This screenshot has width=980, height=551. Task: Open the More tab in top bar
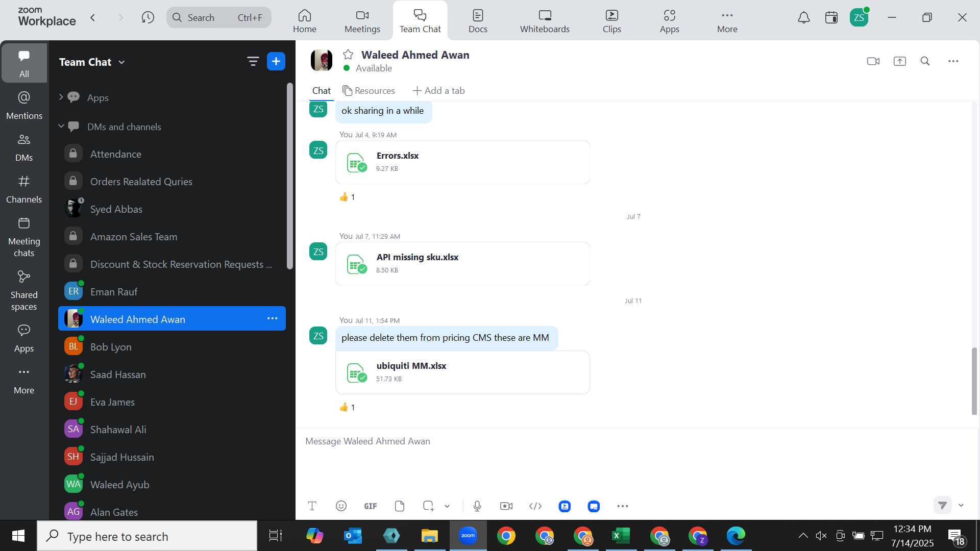click(727, 21)
